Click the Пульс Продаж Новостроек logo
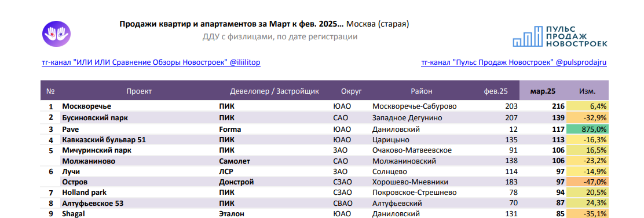 [560, 36]
